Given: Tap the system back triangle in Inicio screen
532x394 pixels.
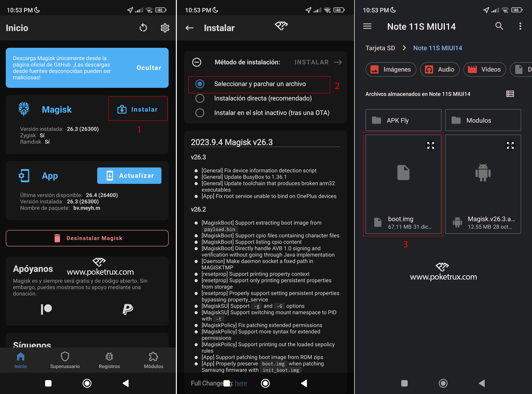Looking at the screenshot, I should (125, 383).
